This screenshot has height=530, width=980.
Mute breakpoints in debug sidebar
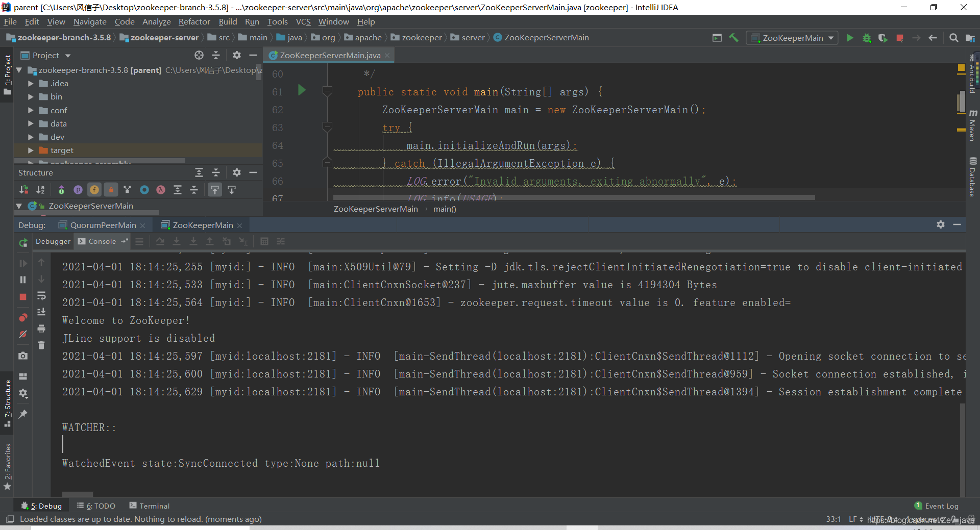pyautogui.click(x=23, y=334)
